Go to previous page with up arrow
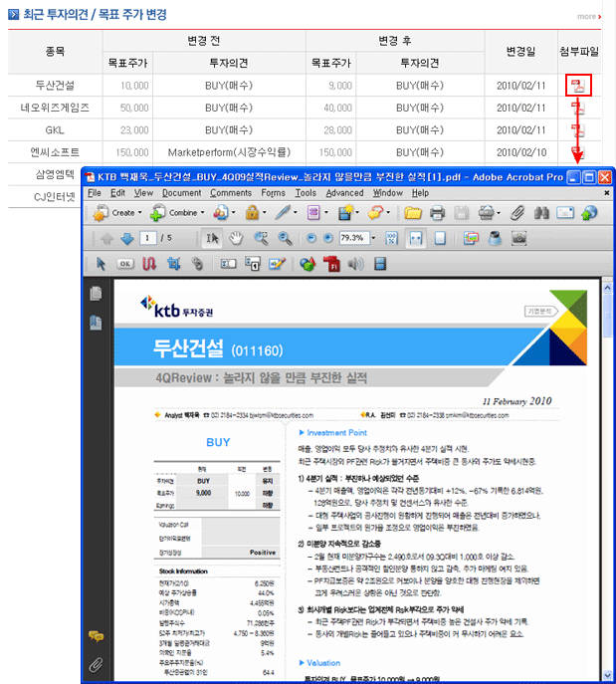Screen dimensions: 616x684 point(107,239)
